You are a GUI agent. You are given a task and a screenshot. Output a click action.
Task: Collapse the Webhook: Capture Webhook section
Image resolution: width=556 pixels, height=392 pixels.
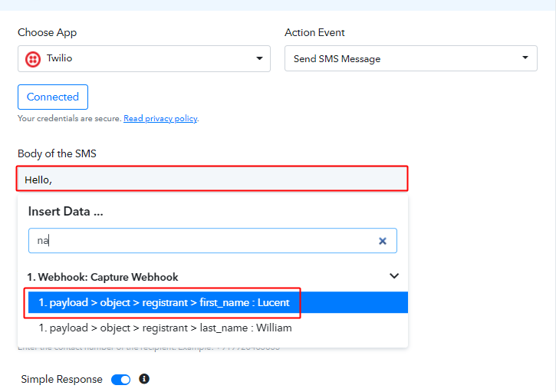point(394,275)
